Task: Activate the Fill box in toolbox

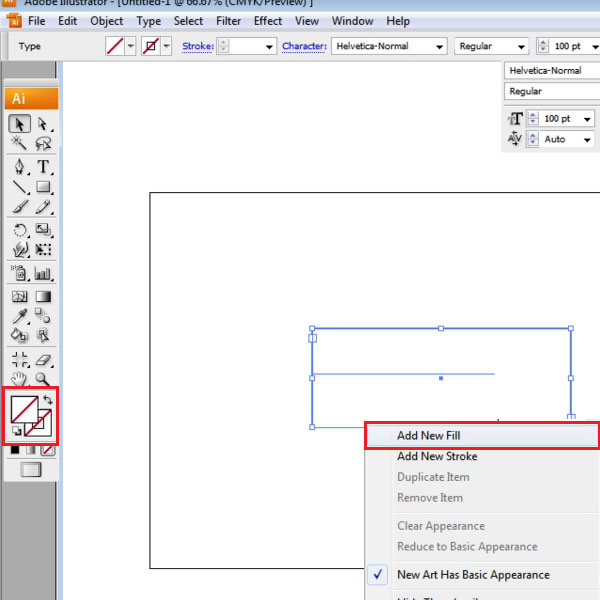Action: pos(24,409)
